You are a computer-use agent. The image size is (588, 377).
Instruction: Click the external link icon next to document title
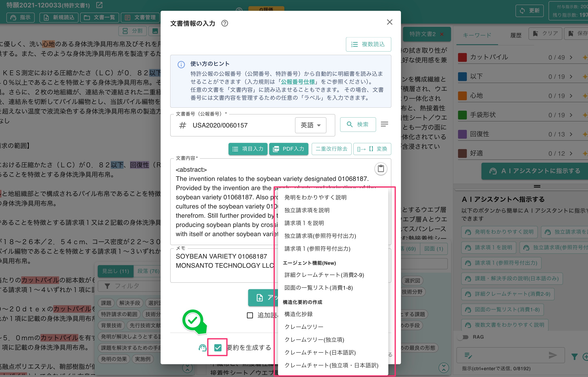[99, 5]
